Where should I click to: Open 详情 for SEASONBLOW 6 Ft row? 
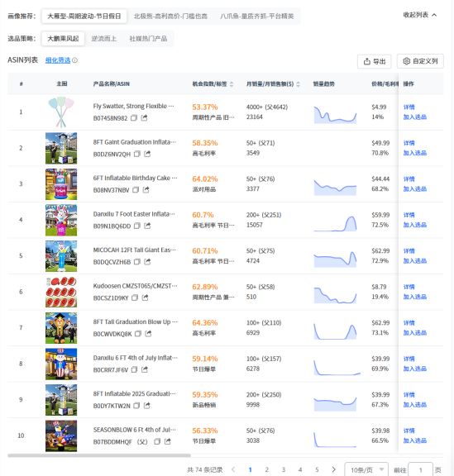coord(409,431)
